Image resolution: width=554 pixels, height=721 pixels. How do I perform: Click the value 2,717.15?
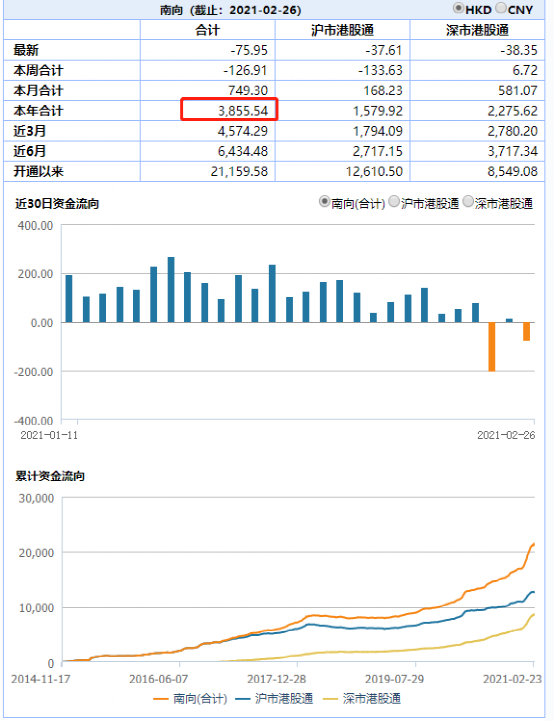click(378, 151)
